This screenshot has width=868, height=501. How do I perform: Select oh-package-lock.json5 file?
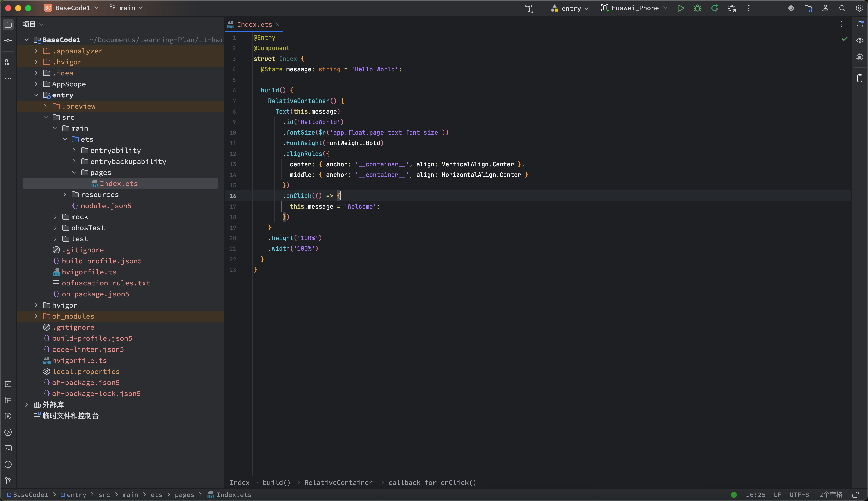point(96,393)
